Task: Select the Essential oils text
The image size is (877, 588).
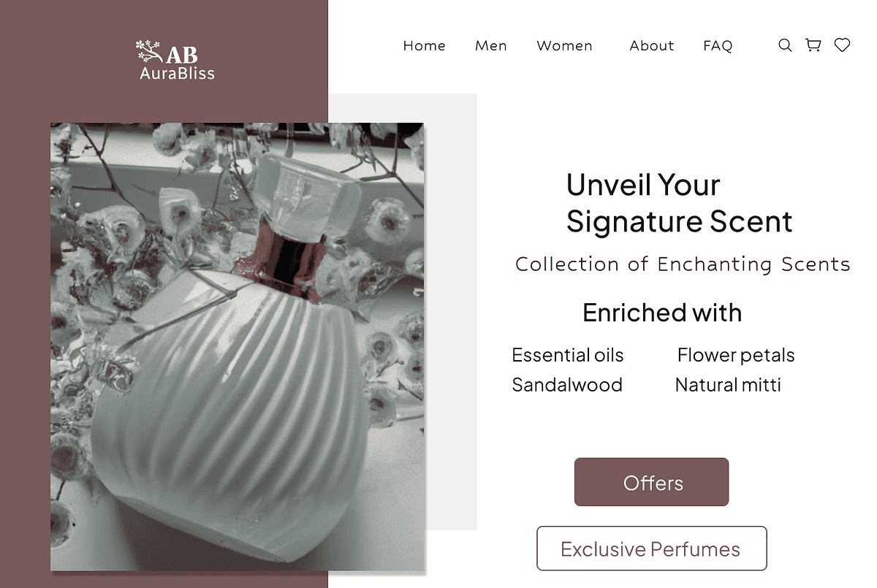Action: [x=568, y=355]
